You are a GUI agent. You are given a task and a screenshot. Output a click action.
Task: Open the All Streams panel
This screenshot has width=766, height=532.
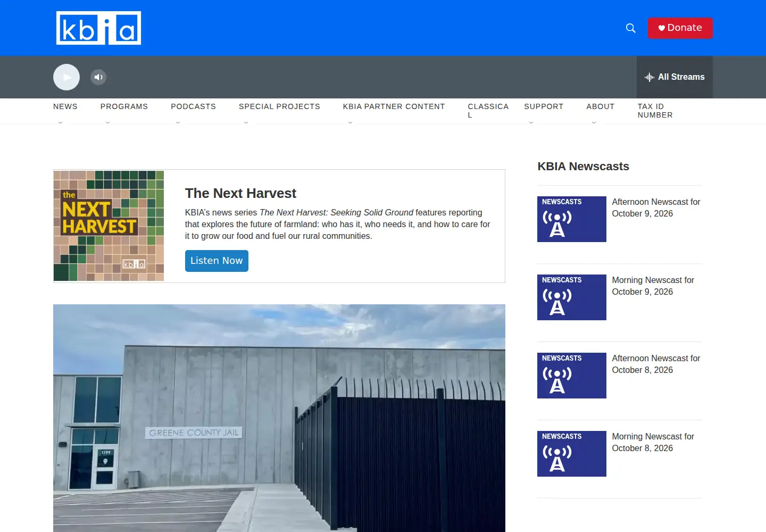[x=675, y=77]
